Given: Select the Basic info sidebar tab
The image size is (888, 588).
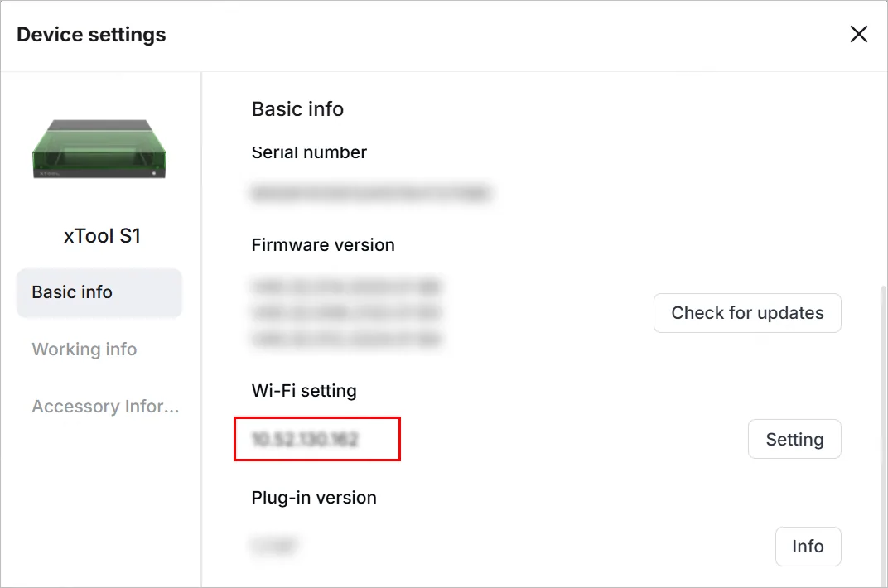Looking at the screenshot, I should pos(99,292).
